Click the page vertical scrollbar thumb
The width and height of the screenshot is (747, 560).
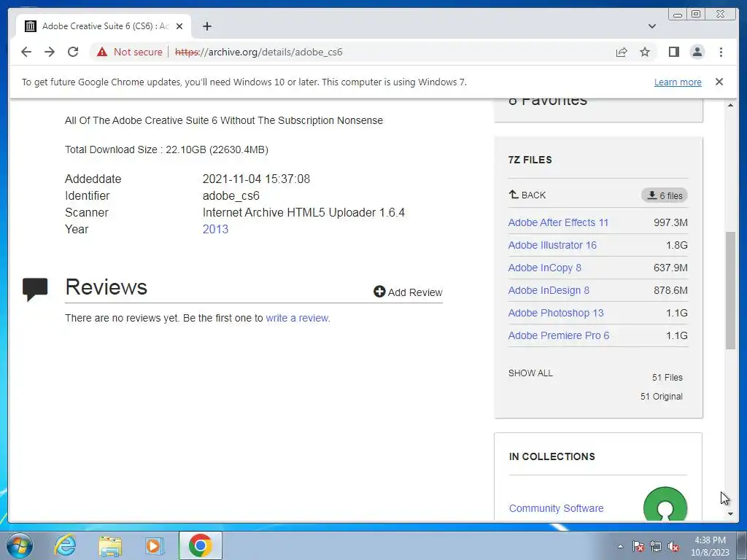730,290
